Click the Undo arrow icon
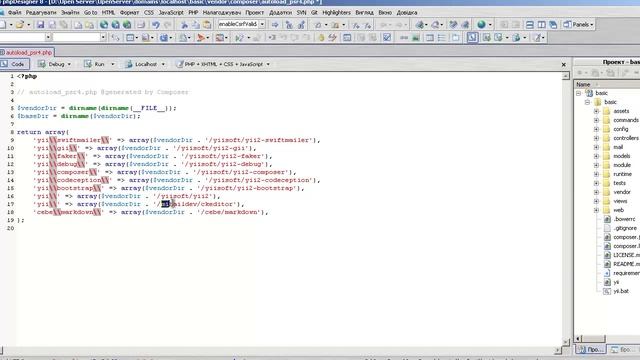This screenshot has height=360, width=640. tap(156, 24)
